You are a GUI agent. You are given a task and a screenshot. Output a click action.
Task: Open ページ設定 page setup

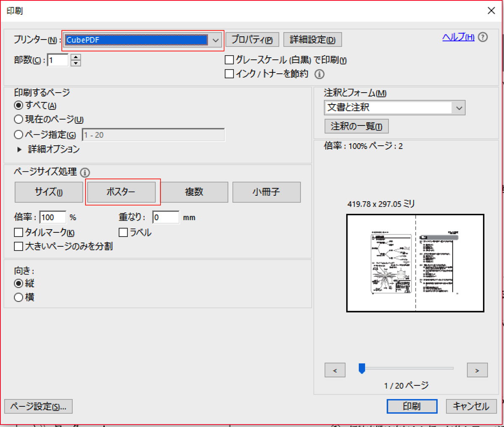point(38,406)
